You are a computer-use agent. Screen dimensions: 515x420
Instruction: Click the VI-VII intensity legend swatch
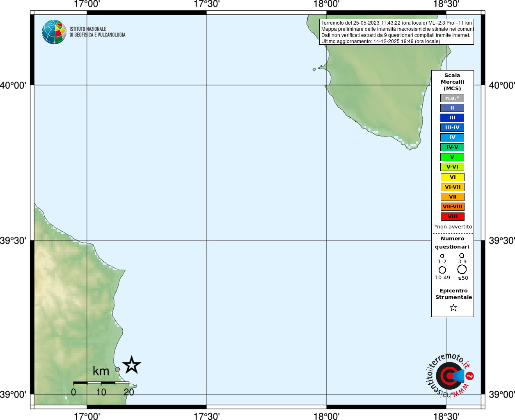[453, 187]
